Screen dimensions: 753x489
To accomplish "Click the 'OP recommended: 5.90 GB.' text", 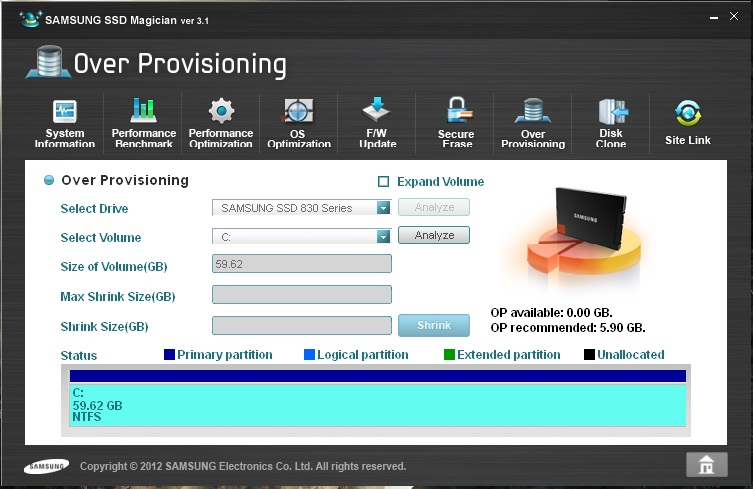I will pos(568,328).
